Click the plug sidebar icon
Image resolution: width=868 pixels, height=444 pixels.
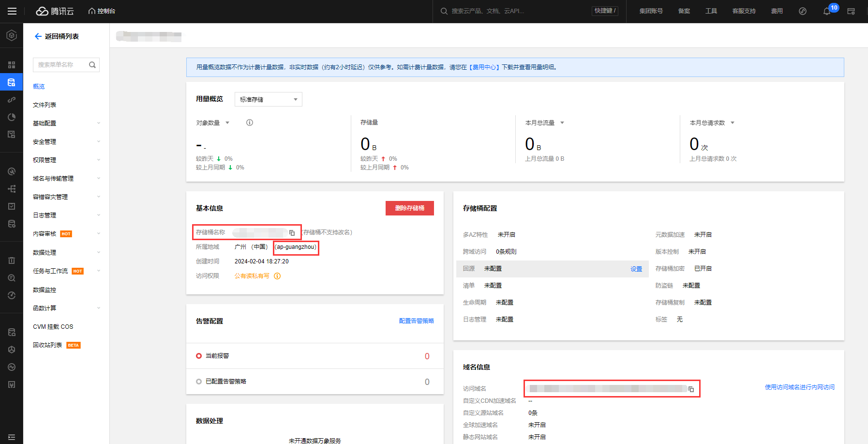(12, 384)
